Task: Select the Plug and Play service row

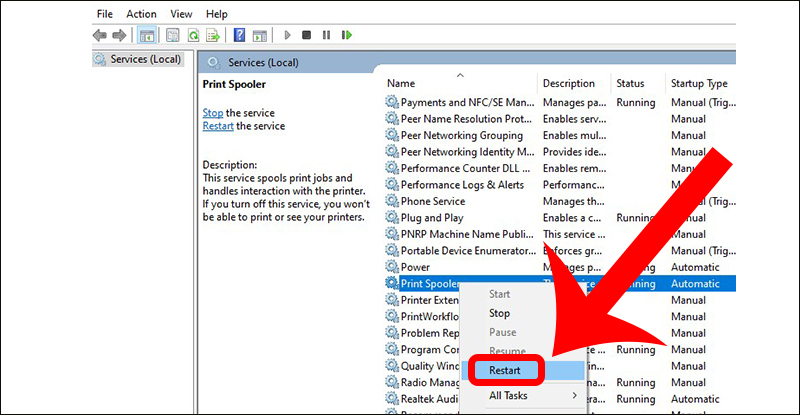Action: click(560, 218)
